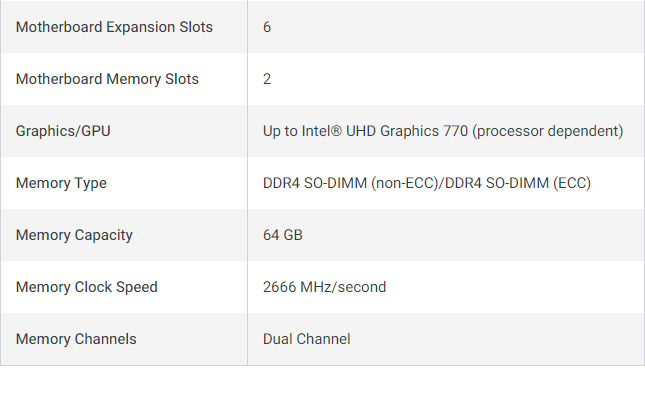Click the word Channels in Memory Channels
The height and width of the screenshot is (395, 645).
click(105, 339)
